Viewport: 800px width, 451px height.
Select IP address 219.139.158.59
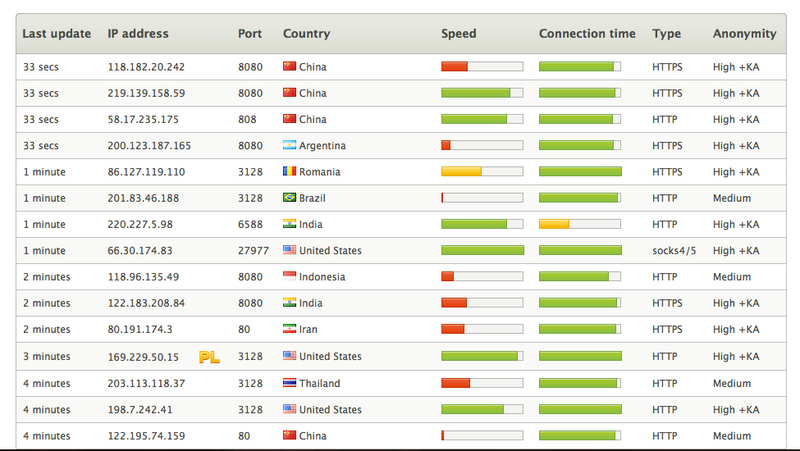pyautogui.click(x=146, y=93)
